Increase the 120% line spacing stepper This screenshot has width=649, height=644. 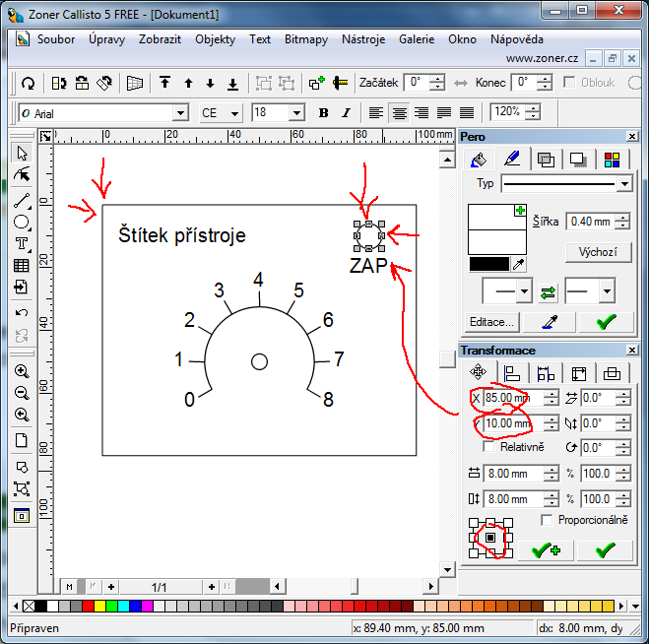(x=533, y=108)
